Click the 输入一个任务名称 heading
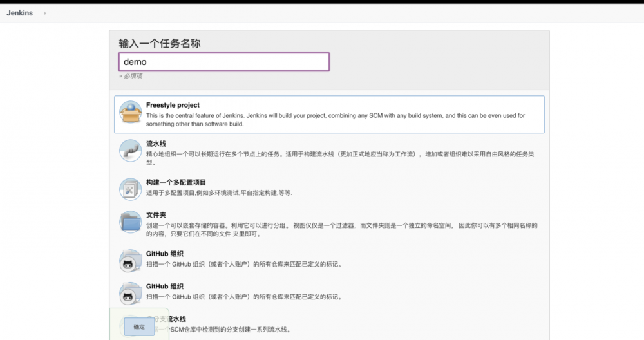This screenshot has width=644, height=340. 160,44
